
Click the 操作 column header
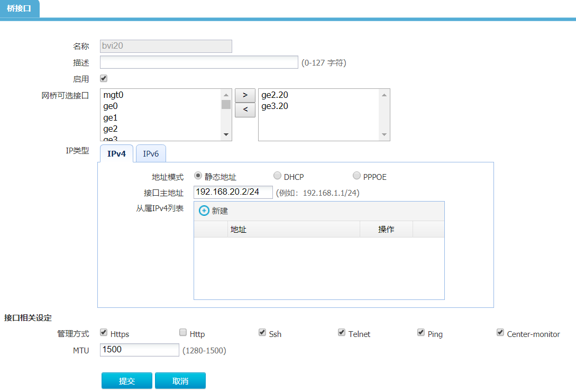pyautogui.click(x=387, y=229)
